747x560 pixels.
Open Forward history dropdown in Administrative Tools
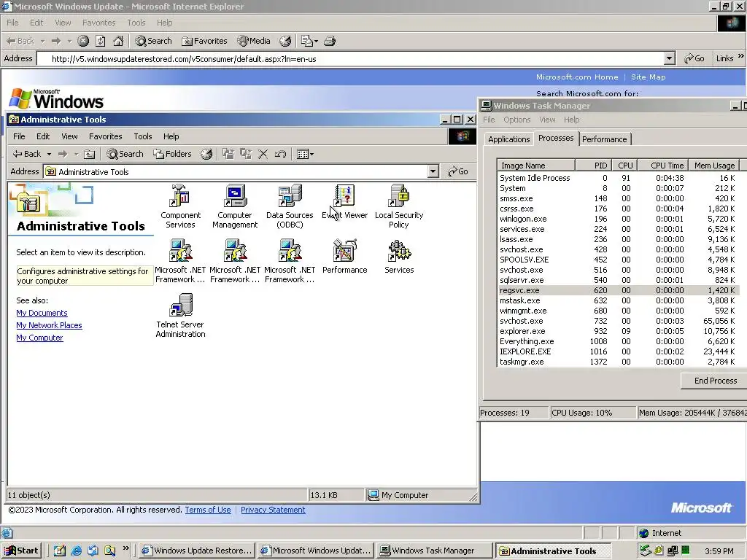click(x=76, y=155)
